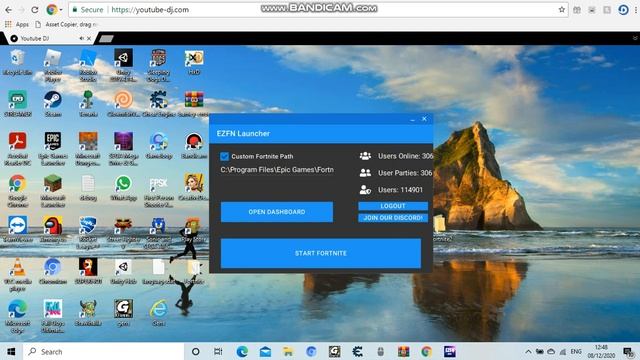Open the Minecraft Launcher shortcut
The image size is (640, 360).
pos(53,191)
